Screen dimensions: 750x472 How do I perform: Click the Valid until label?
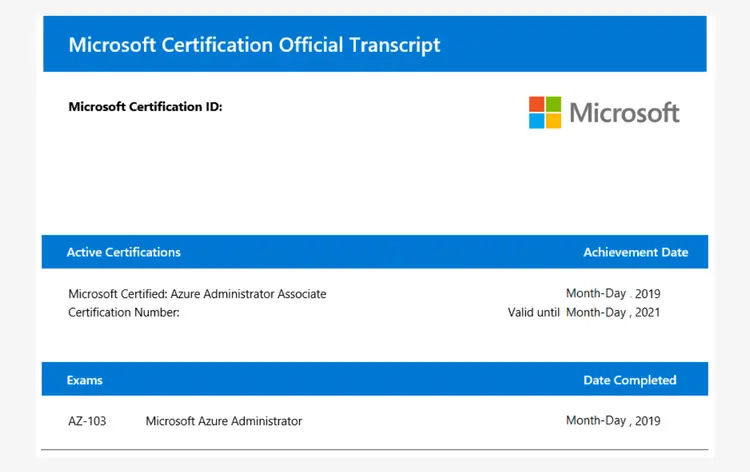pyautogui.click(x=534, y=312)
